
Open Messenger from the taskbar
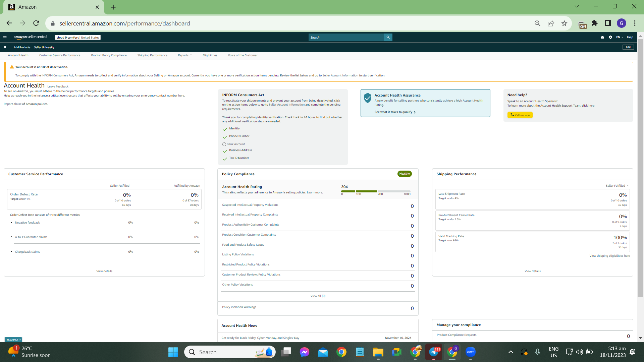click(305, 352)
